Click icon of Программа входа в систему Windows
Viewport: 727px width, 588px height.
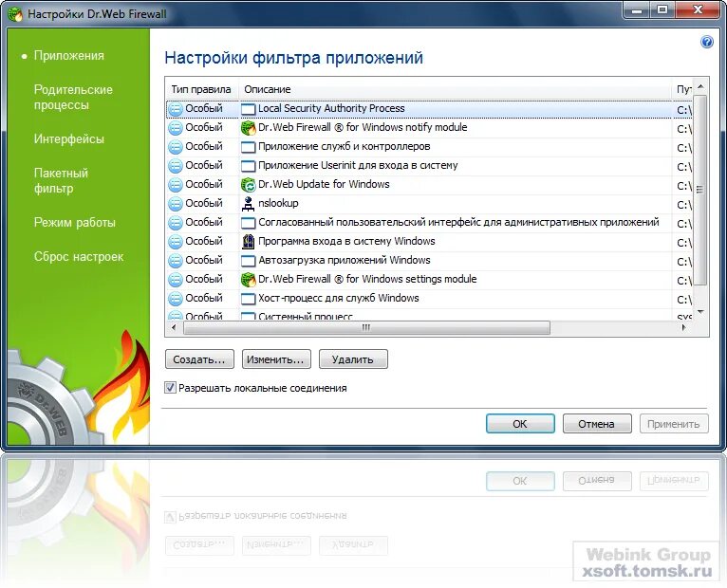(x=249, y=242)
